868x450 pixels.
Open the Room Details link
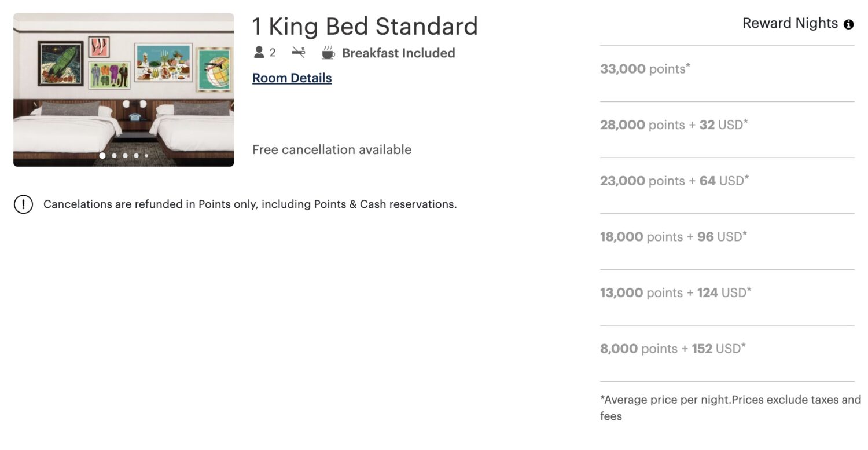[292, 78]
